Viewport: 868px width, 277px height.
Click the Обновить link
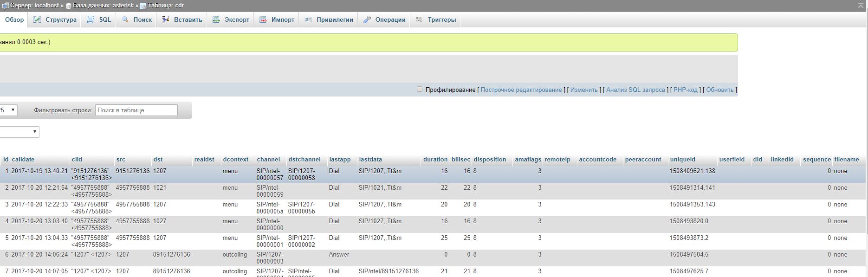(719, 90)
